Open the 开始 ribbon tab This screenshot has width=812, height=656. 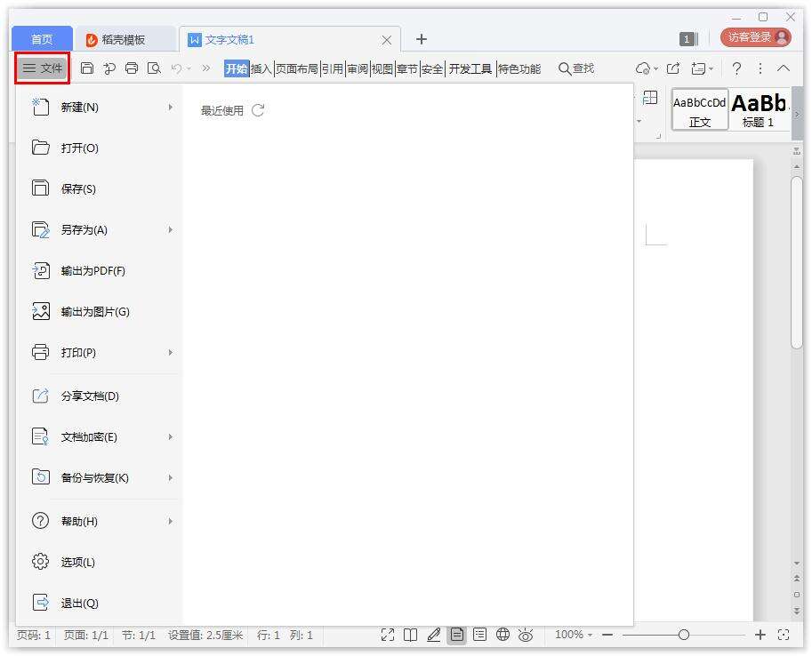(x=237, y=68)
